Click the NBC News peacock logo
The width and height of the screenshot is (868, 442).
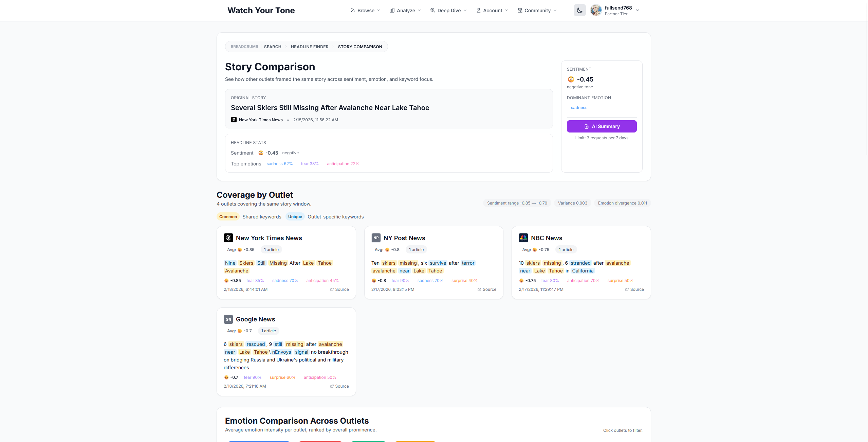tap(523, 238)
